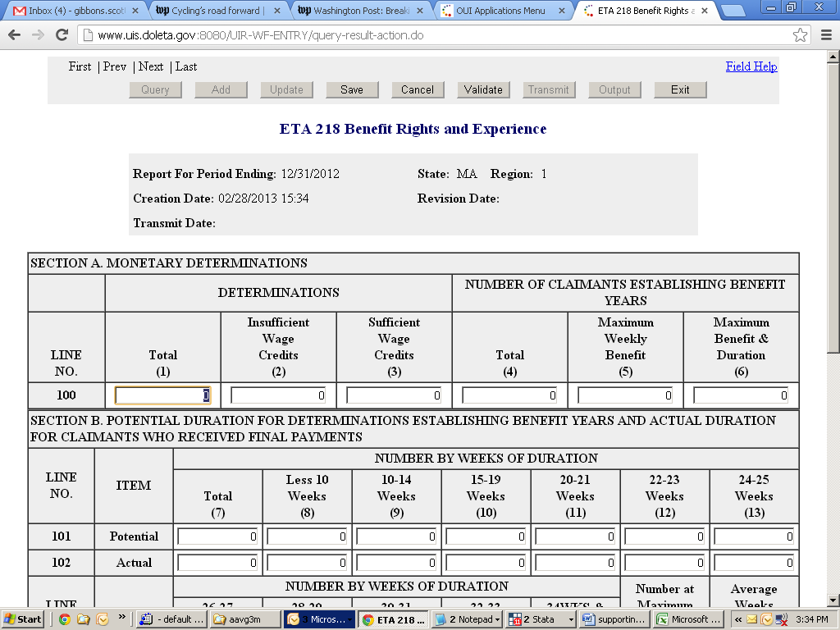The image size is (840, 630).
Task: Open the default terminal taskbar button
Action: click(171, 619)
